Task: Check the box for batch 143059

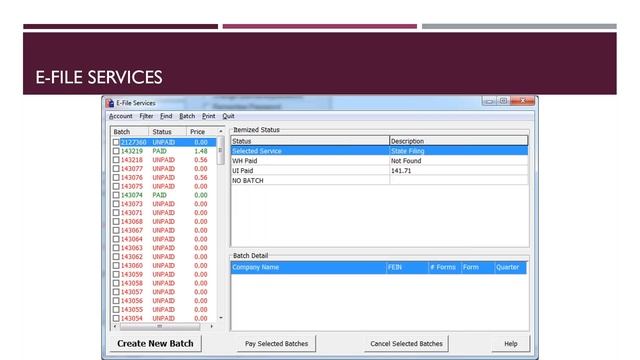Action: (116, 275)
